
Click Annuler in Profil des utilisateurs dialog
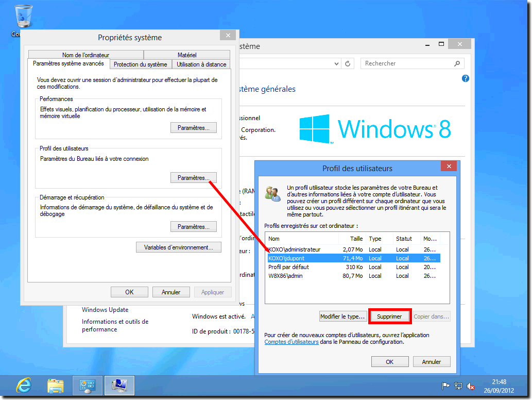tap(432, 362)
